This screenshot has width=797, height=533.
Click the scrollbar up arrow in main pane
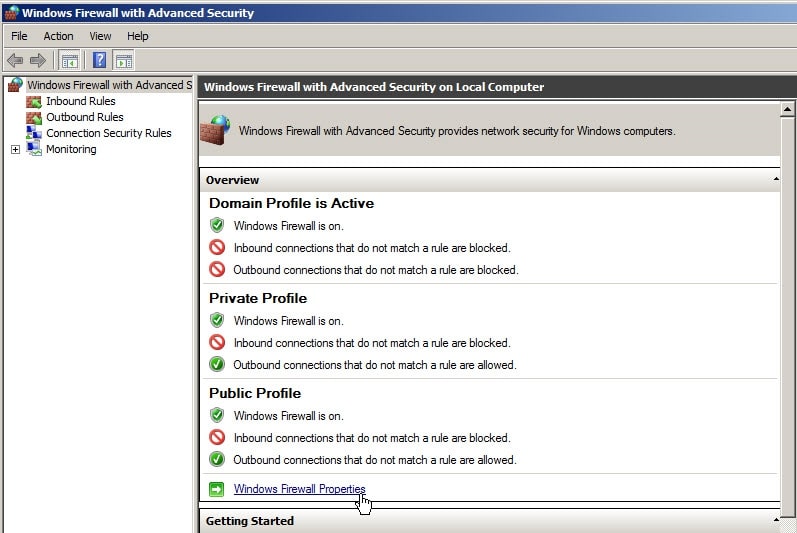[788, 109]
